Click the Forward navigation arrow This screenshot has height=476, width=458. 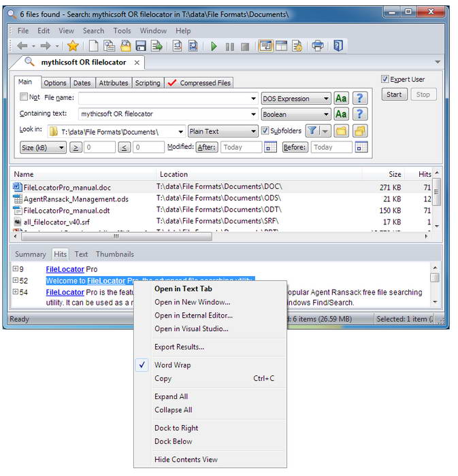click(46, 46)
